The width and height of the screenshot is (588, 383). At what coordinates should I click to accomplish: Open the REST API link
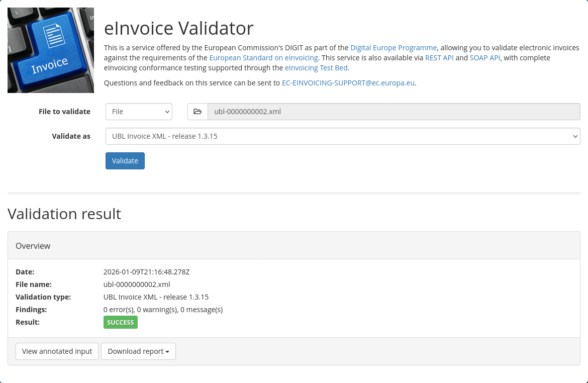[439, 58]
